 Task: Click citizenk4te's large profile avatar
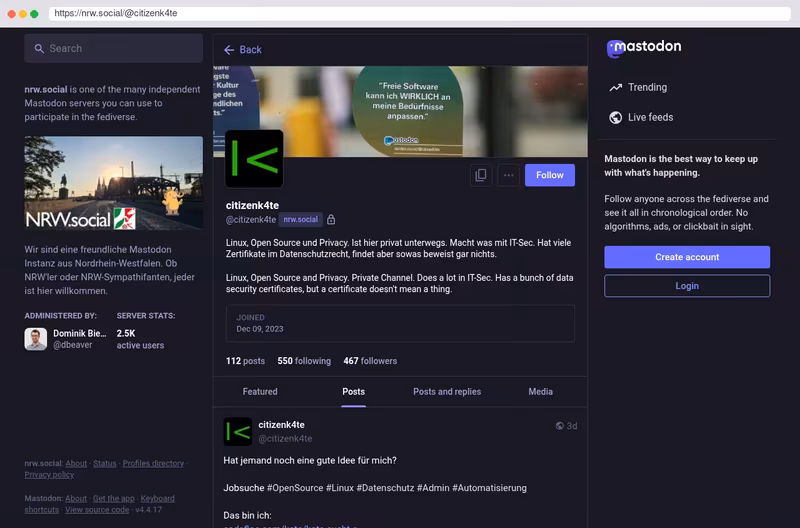point(254,159)
